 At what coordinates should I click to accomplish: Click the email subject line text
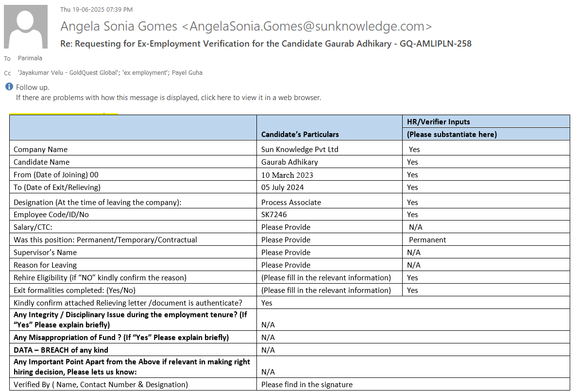(266, 44)
